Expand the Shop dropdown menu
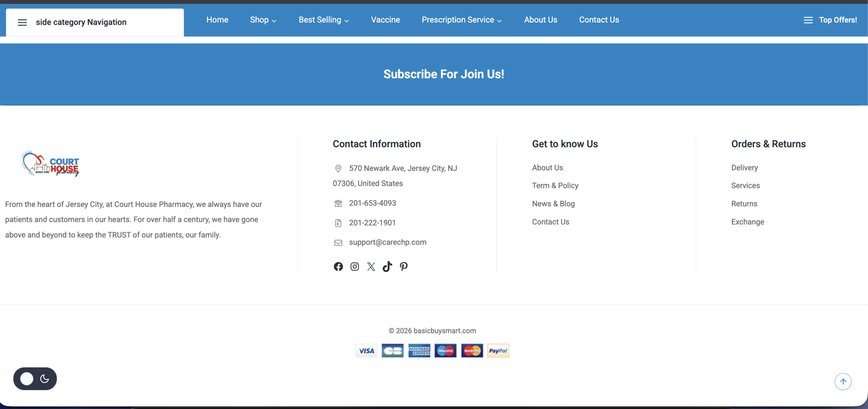Viewport: 868px width, 409px height. tap(263, 20)
